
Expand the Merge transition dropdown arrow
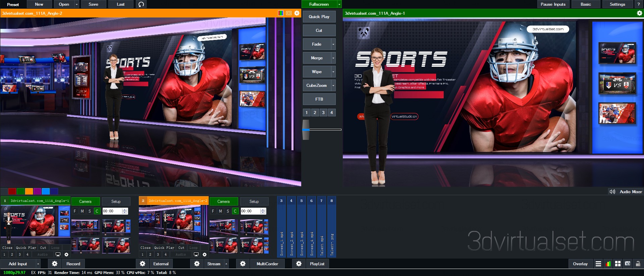point(333,58)
